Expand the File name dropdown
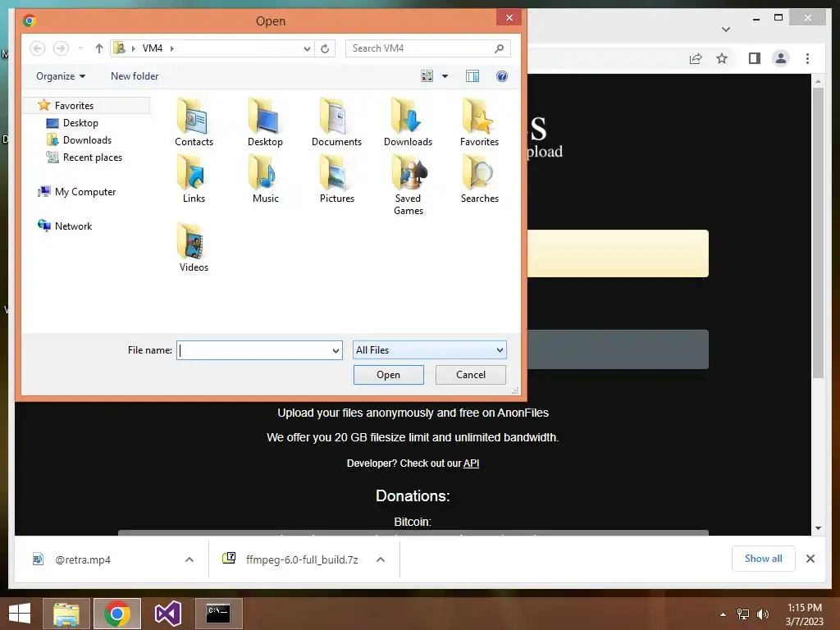The height and width of the screenshot is (630, 840). [x=336, y=350]
